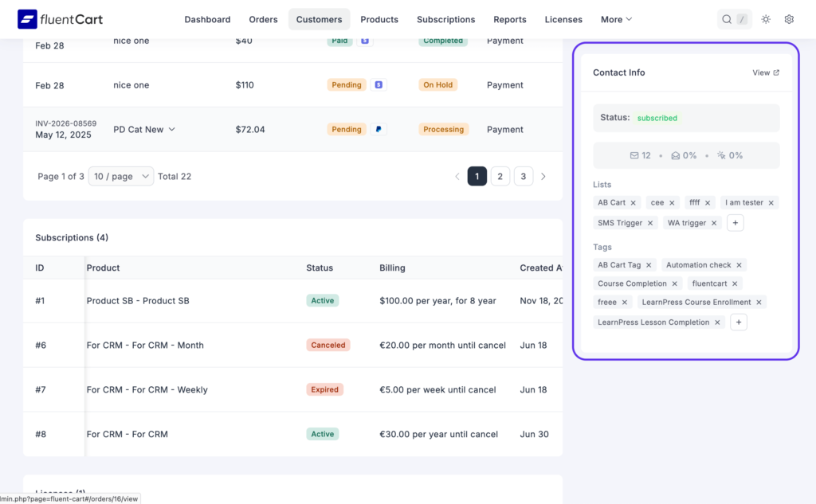This screenshot has height=504, width=816.
Task: Click emails sent envelope icon
Action: tap(634, 155)
